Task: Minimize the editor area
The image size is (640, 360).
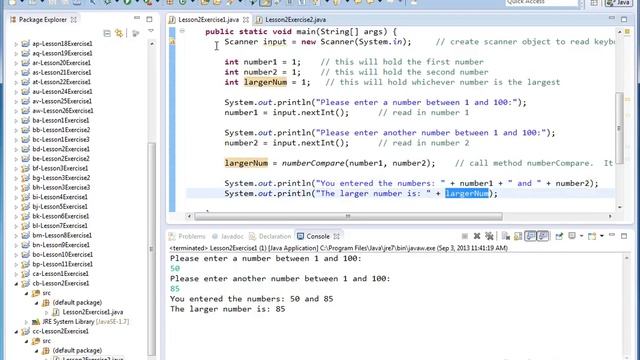Action: [611, 18]
